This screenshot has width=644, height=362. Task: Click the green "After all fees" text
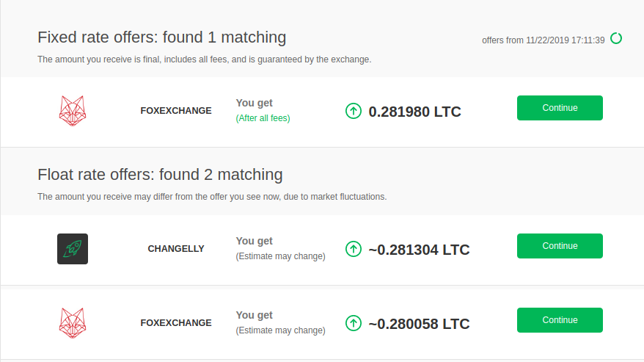tap(263, 118)
